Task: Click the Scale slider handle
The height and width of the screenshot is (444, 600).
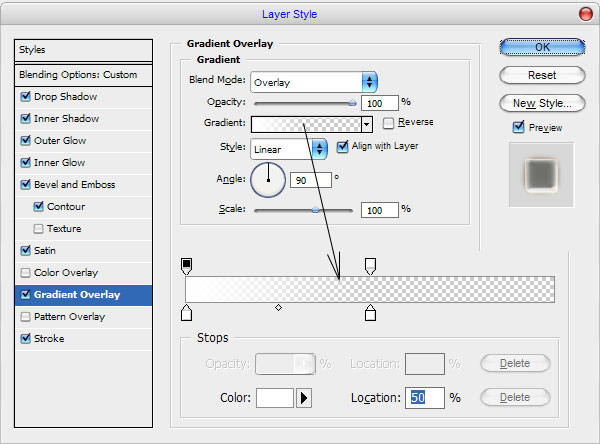Action: pyautogui.click(x=315, y=210)
